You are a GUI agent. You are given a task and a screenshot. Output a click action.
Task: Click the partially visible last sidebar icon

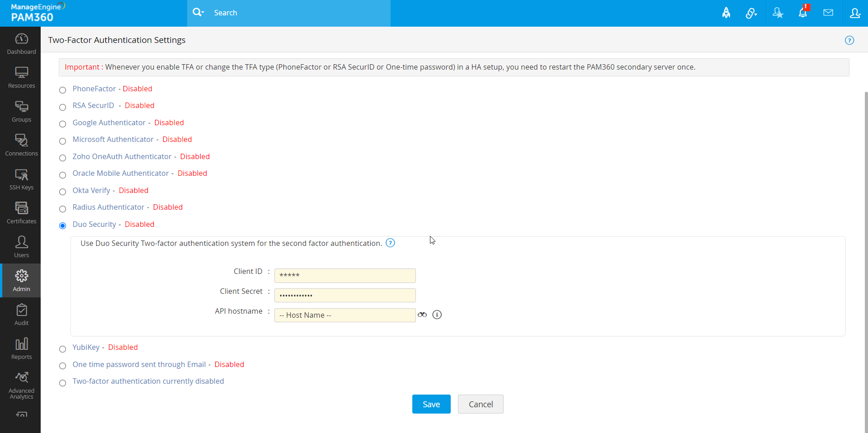[x=21, y=414]
